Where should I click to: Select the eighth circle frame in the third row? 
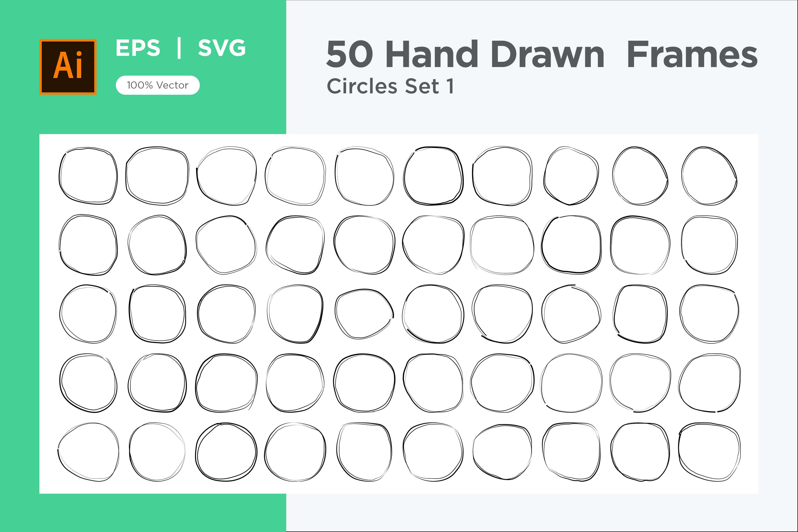(x=571, y=314)
